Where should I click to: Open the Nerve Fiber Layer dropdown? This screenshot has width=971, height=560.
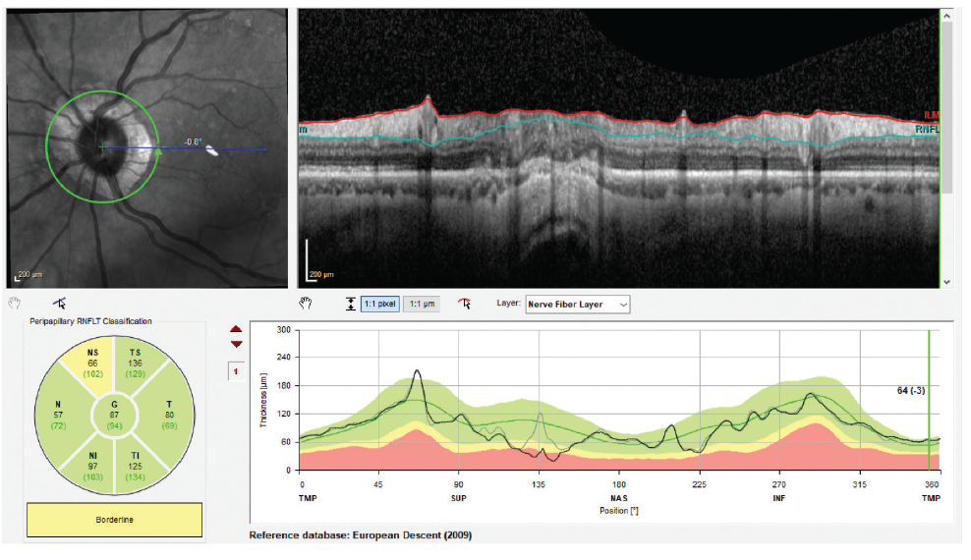(x=578, y=305)
